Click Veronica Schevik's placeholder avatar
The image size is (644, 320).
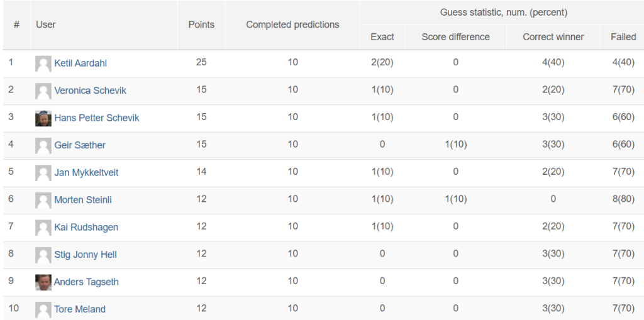pyautogui.click(x=43, y=91)
